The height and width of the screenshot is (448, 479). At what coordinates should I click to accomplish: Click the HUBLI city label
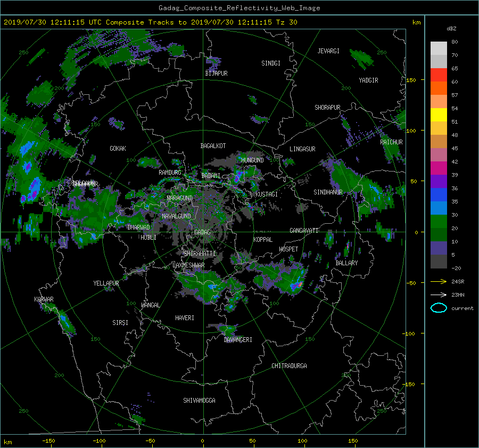point(148,238)
